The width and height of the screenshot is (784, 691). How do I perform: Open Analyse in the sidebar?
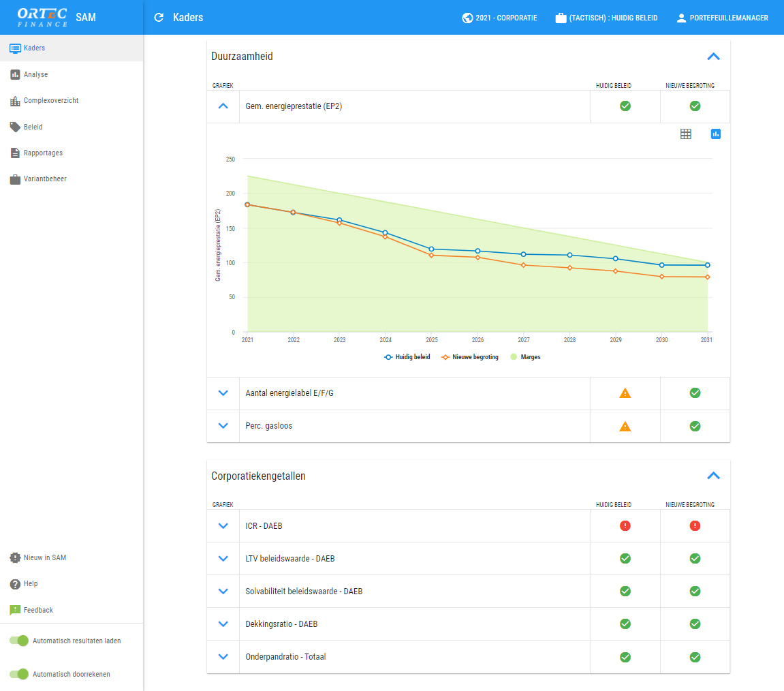[35, 74]
